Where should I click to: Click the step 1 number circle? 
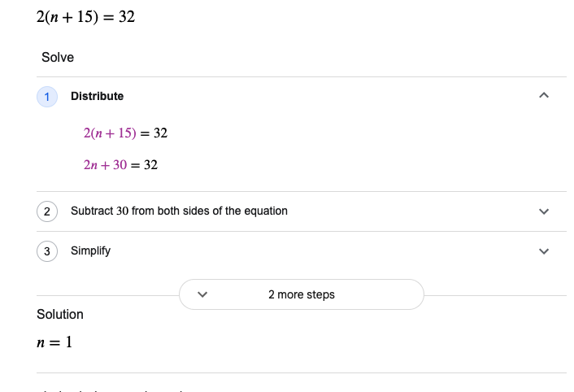pyautogui.click(x=47, y=97)
